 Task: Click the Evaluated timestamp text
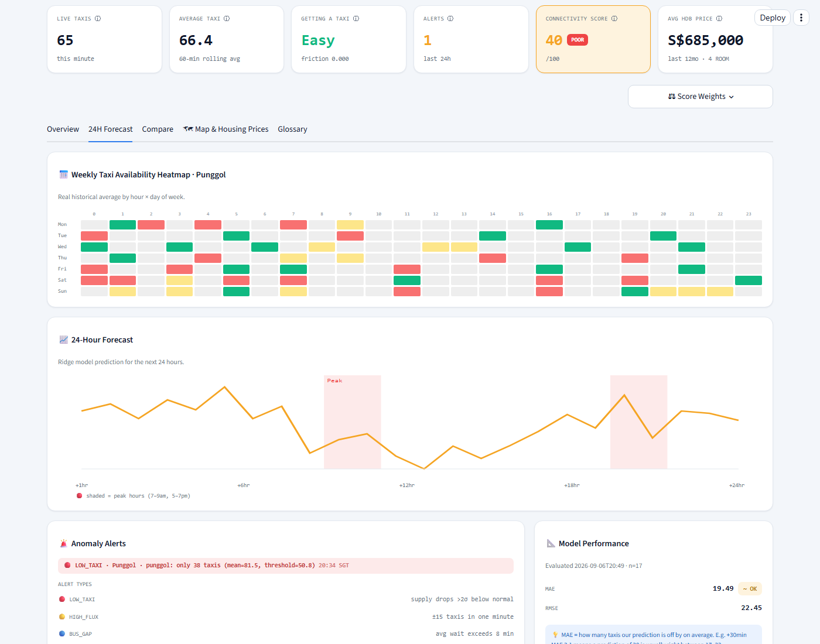594,566
